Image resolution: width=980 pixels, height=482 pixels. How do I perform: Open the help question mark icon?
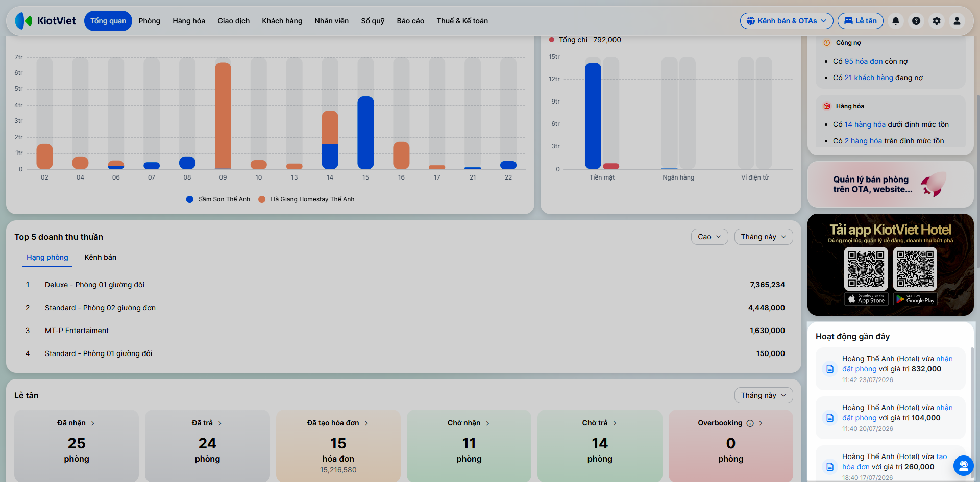(916, 21)
